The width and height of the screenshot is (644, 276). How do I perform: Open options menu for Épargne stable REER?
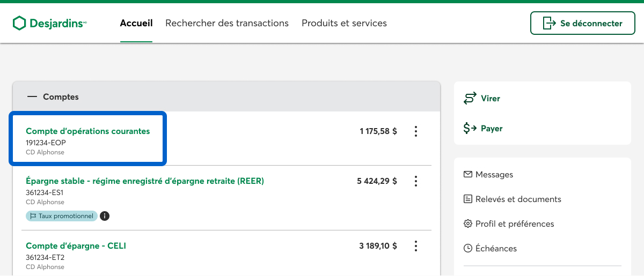point(415,181)
